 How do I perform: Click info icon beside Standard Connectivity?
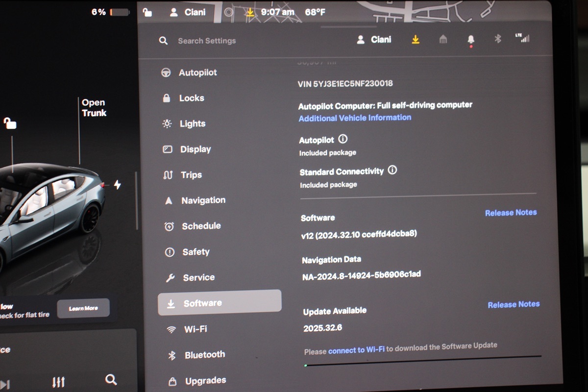(x=392, y=171)
